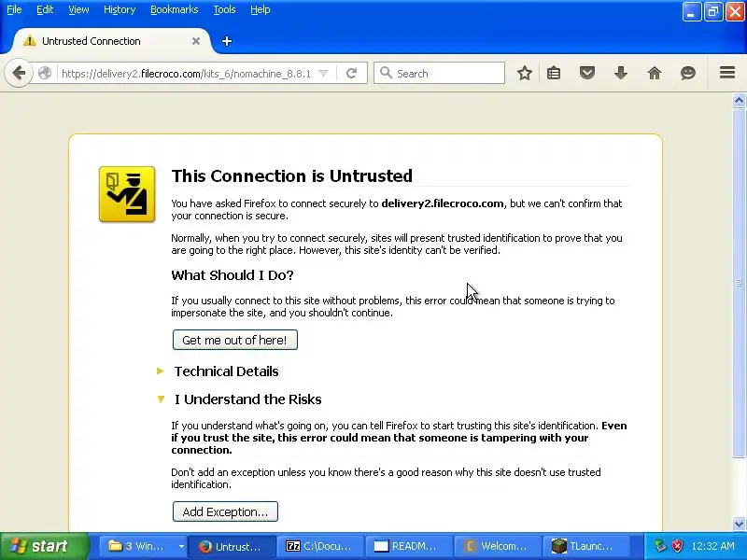Expand the Windows Explorer group dropdown arrow
The image size is (747, 560).
181,546
